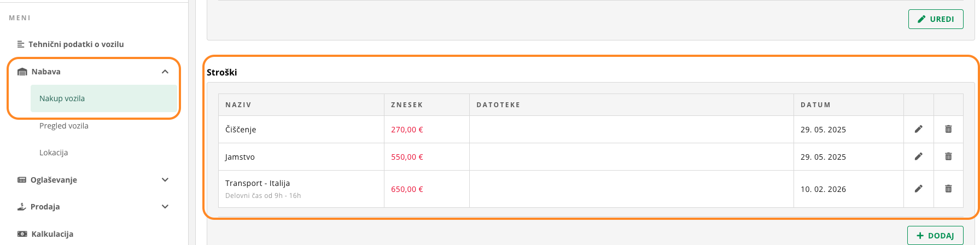The width and height of the screenshot is (980, 245).
Task: Edit the Čiščenje cost row
Action: pos(918,129)
